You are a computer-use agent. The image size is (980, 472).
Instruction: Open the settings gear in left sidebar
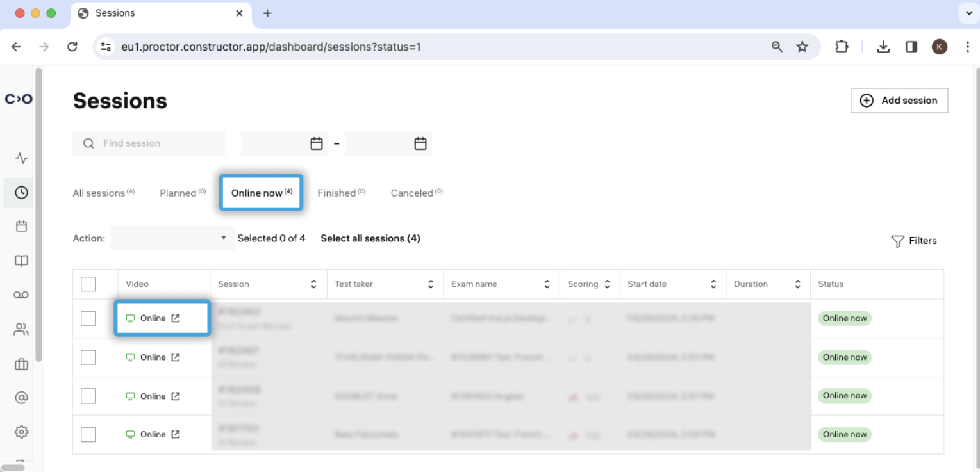click(x=21, y=432)
